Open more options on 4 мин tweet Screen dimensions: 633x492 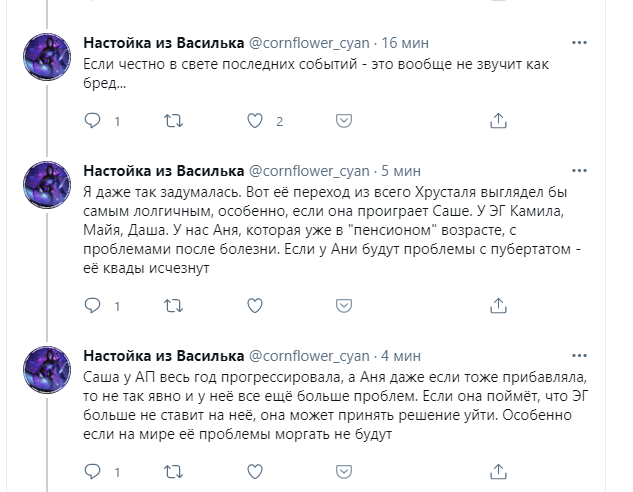click(578, 354)
